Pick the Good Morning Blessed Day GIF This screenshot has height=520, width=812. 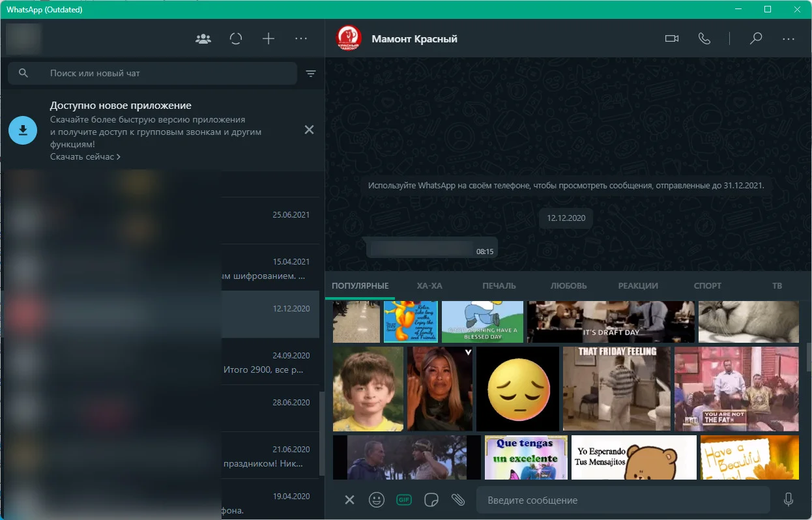click(482, 322)
